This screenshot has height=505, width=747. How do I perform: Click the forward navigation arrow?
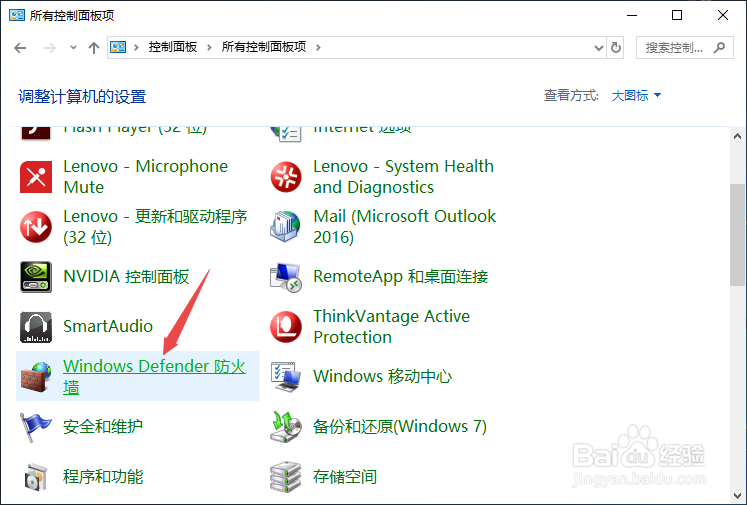(x=50, y=48)
